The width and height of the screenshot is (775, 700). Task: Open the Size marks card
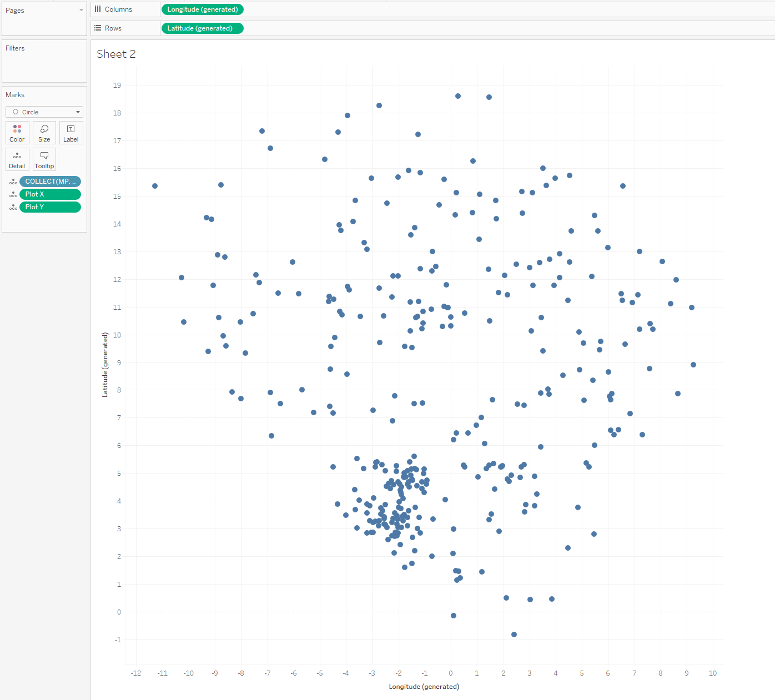(x=44, y=133)
